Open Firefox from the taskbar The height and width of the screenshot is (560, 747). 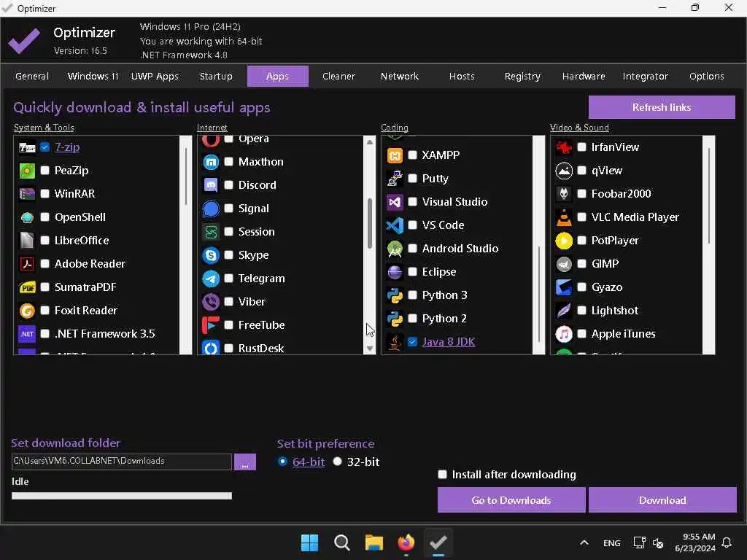tap(406, 542)
